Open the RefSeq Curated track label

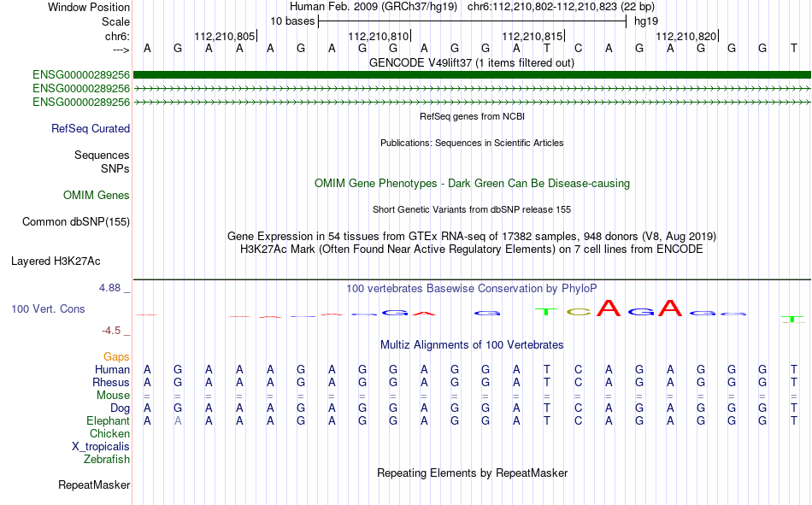click(x=90, y=128)
